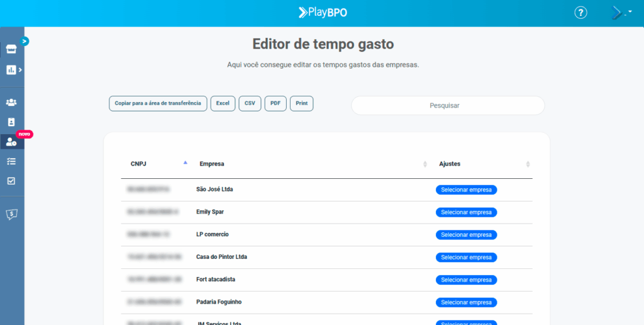
Task: Sort table by CNPJ column
Action: tap(155, 164)
